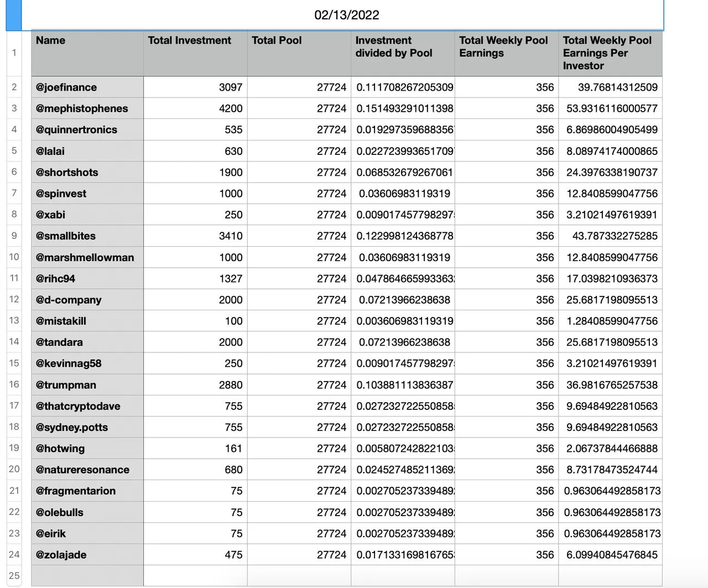The height and width of the screenshot is (588, 708).
Task: Select the @quinnertronics name cell
Action: (x=87, y=129)
